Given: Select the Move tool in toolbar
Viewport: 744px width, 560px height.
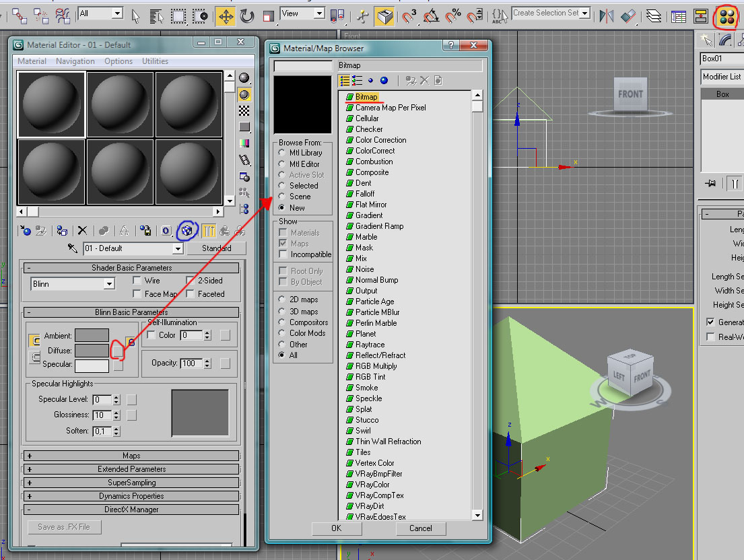Looking at the screenshot, I should (226, 15).
